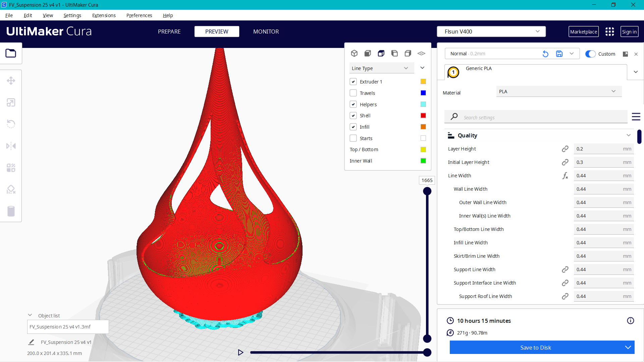The height and width of the screenshot is (362, 644).
Task: Click the layer slider handle at 1665
Action: point(427,191)
